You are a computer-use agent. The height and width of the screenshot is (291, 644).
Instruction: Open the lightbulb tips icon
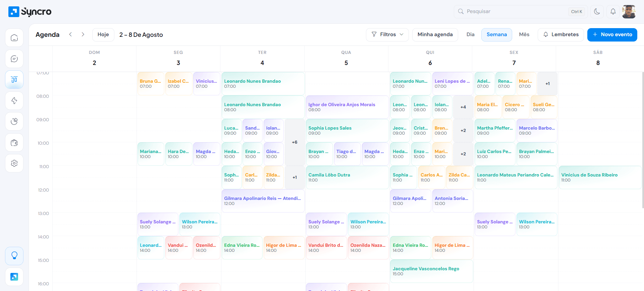(x=14, y=256)
